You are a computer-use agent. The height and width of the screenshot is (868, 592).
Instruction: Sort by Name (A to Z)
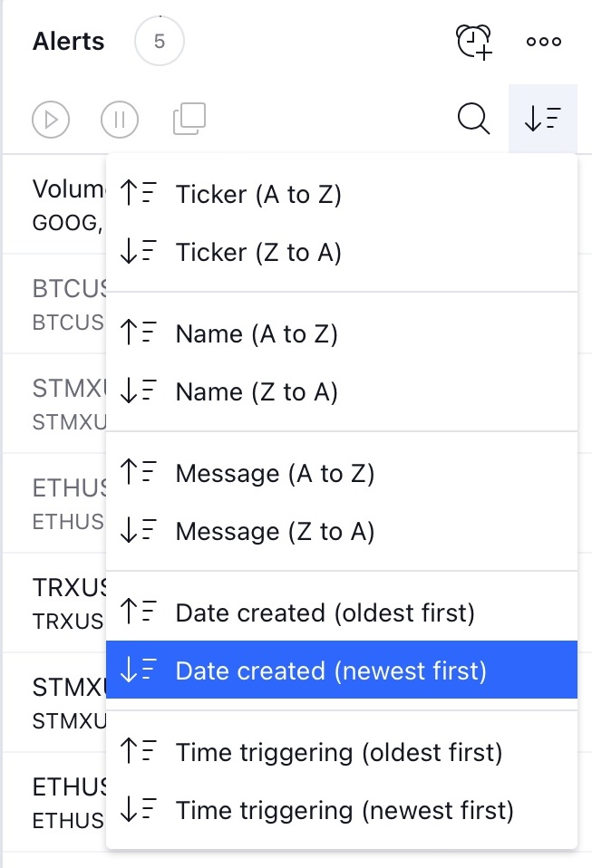point(342,333)
